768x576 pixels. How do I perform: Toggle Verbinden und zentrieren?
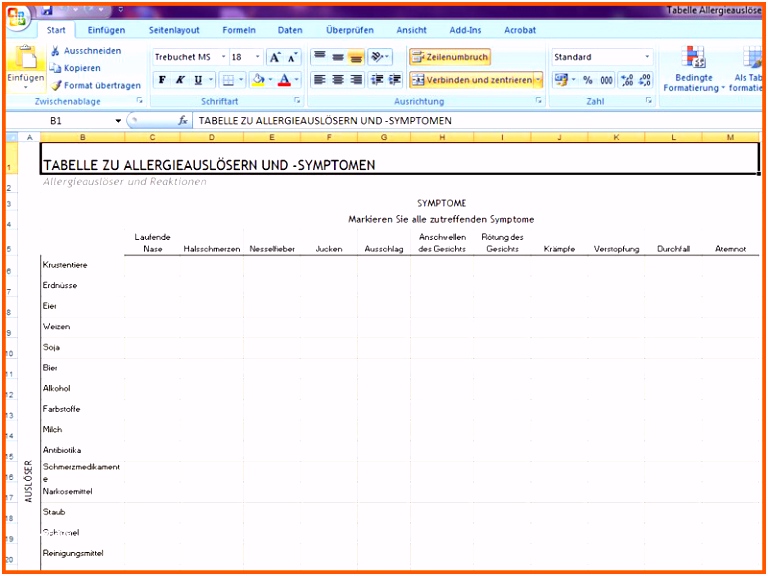(472, 80)
